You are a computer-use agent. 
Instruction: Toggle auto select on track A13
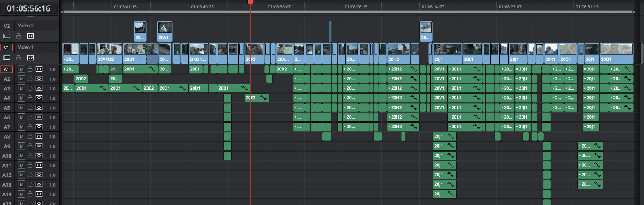pos(39,184)
